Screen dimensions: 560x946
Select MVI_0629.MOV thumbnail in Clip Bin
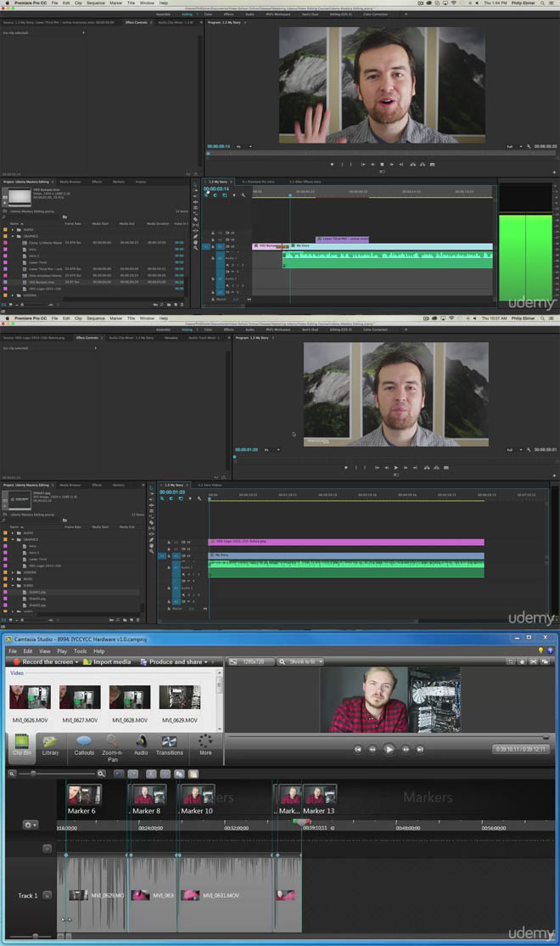click(x=180, y=697)
